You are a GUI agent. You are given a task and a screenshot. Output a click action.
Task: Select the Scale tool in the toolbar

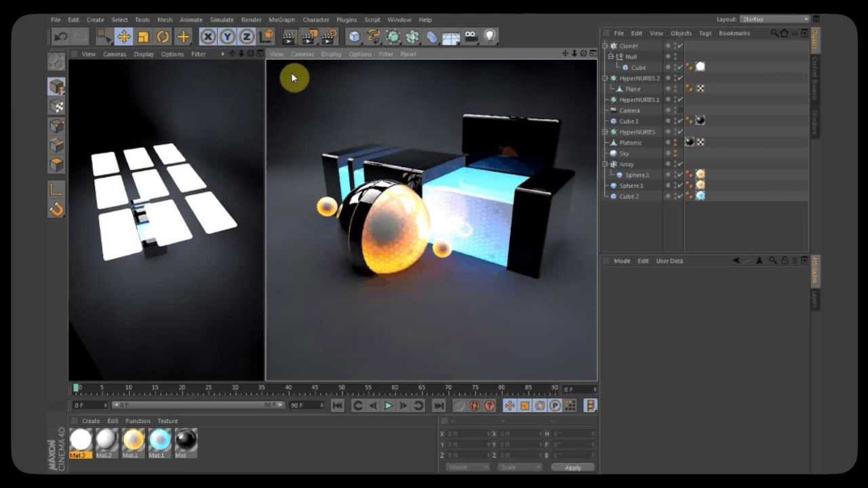[x=143, y=37]
